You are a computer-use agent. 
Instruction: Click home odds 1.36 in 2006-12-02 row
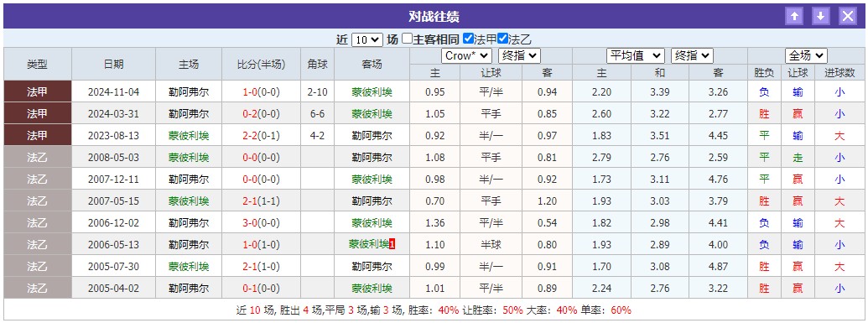point(435,222)
